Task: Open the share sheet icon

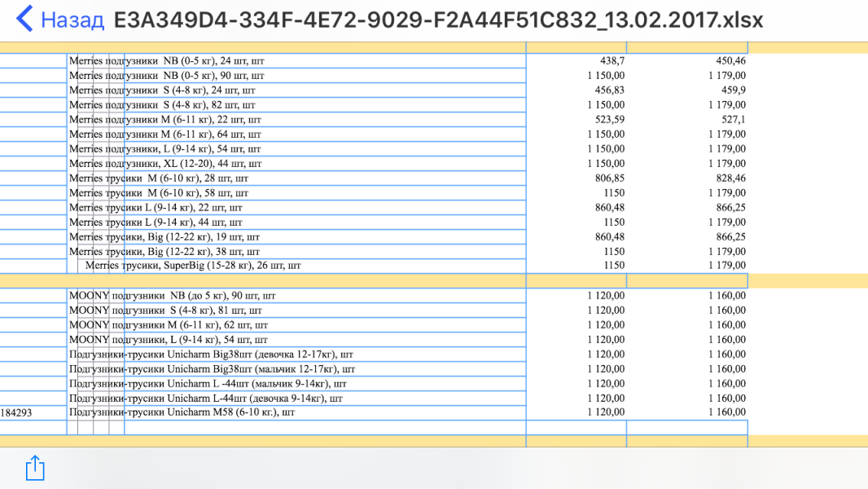Action: 35,468
